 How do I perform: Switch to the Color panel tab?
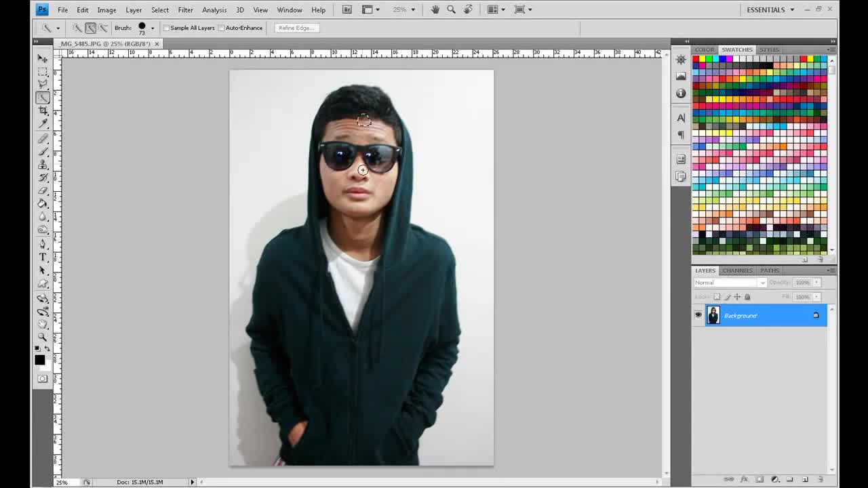click(704, 49)
